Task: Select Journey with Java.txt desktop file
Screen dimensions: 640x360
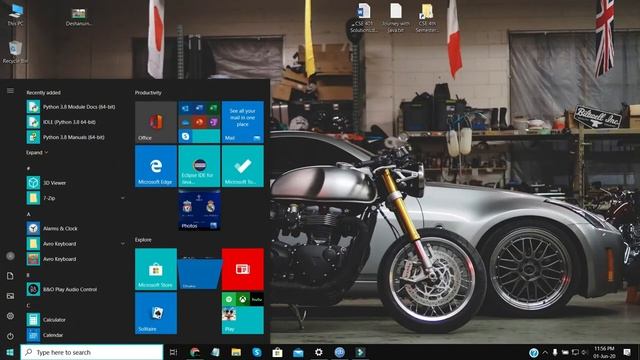Action: pos(396,18)
